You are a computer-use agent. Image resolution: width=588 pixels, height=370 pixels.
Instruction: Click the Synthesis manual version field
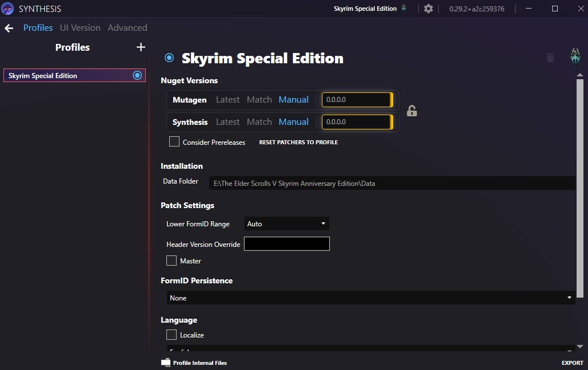(x=357, y=122)
